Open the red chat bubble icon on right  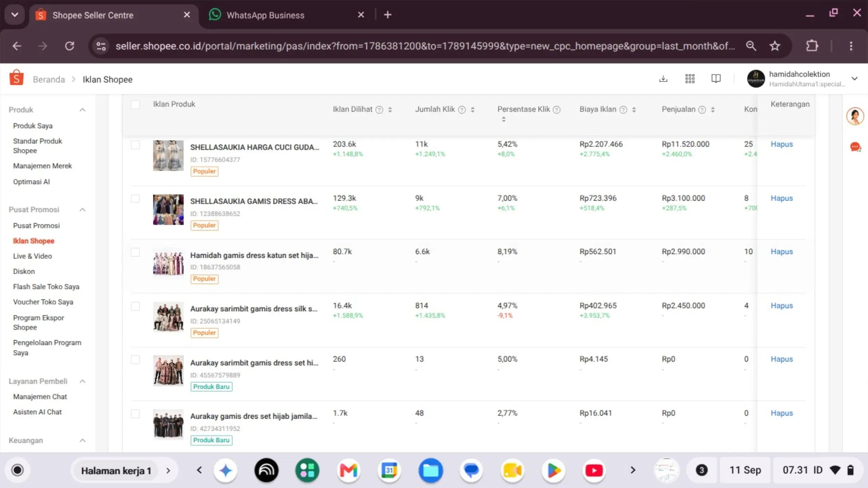855,147
